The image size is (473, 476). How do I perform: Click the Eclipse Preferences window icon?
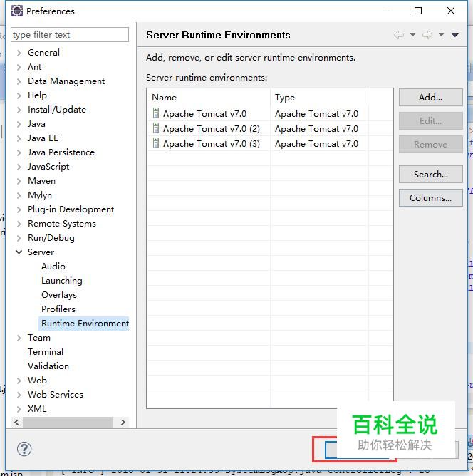17,11
